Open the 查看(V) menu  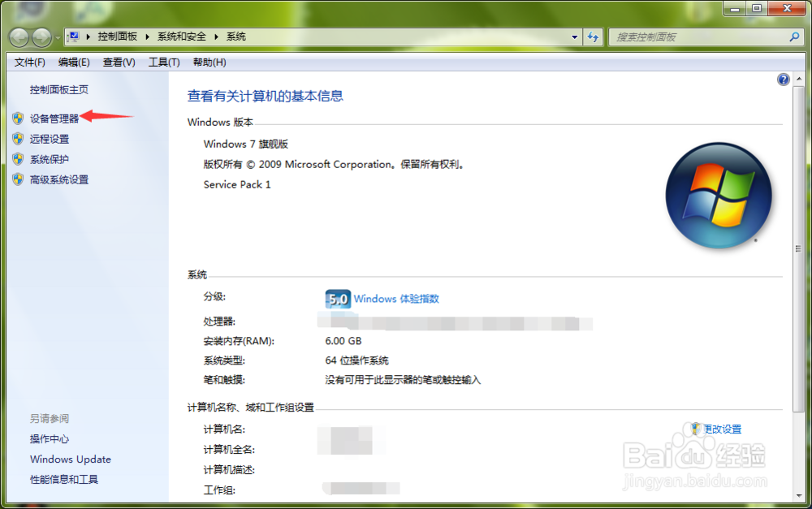119,63
